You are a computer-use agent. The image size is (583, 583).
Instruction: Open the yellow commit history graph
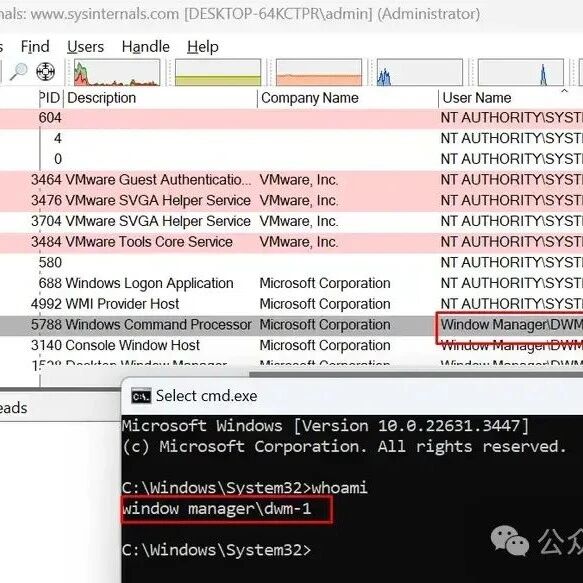[218, 72]
